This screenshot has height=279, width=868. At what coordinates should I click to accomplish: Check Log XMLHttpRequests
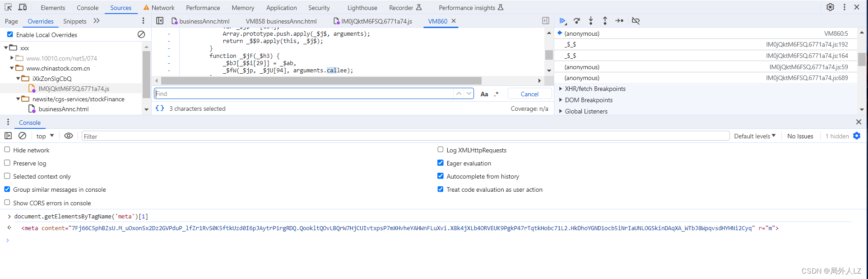[441, 150]
